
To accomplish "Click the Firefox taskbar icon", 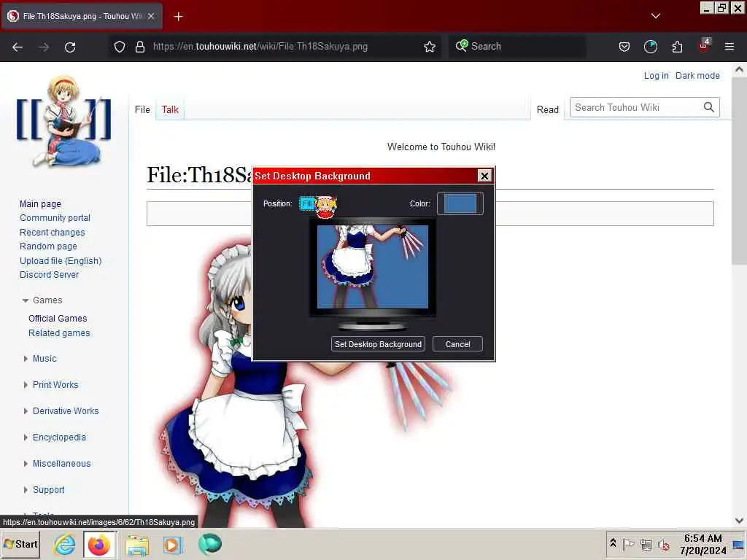I will tap(99, 544).
